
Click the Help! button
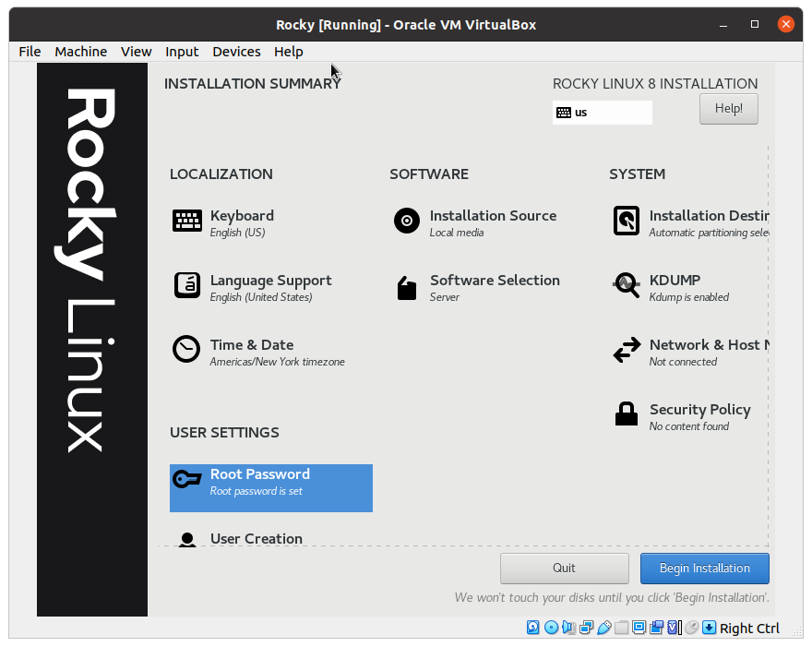[729, 109]
